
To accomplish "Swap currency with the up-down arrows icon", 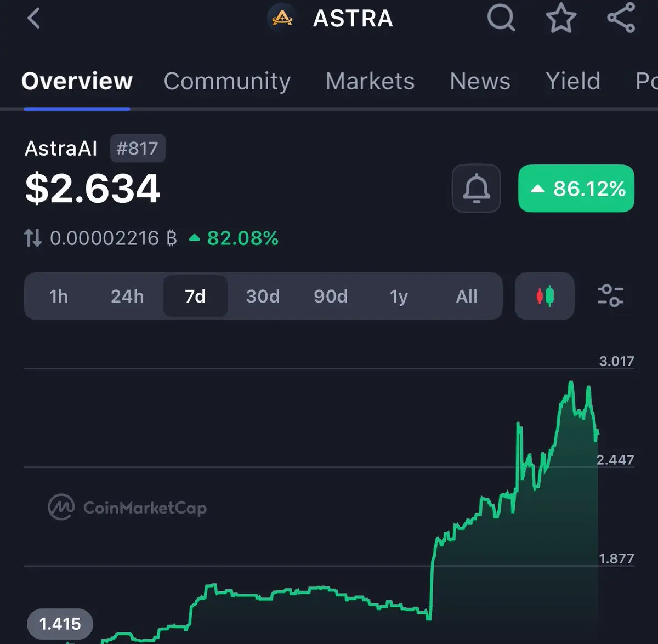I will (33, 238).
